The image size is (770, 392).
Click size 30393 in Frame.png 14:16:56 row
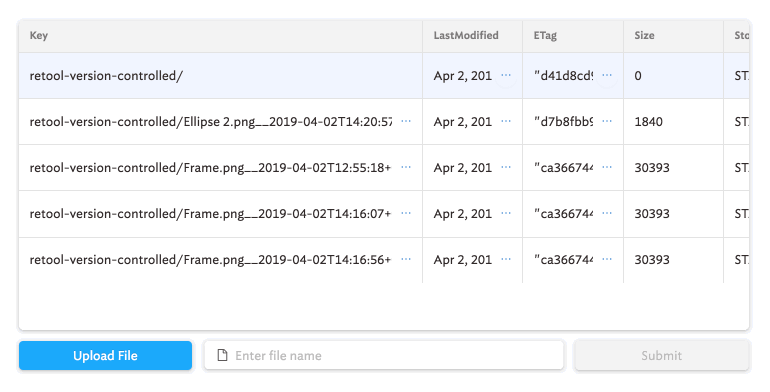point(652,259)
